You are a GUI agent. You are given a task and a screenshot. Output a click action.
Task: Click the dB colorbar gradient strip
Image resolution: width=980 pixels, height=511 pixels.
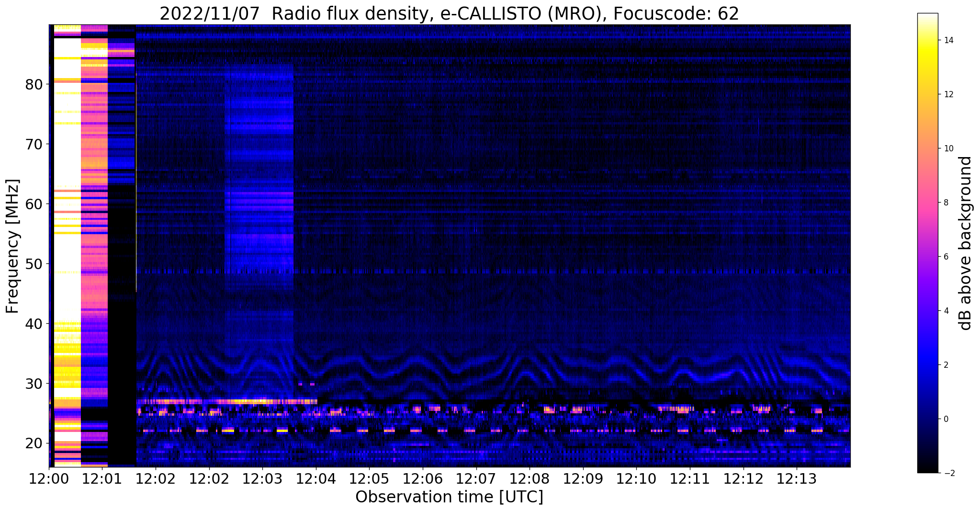click(927, 243)
